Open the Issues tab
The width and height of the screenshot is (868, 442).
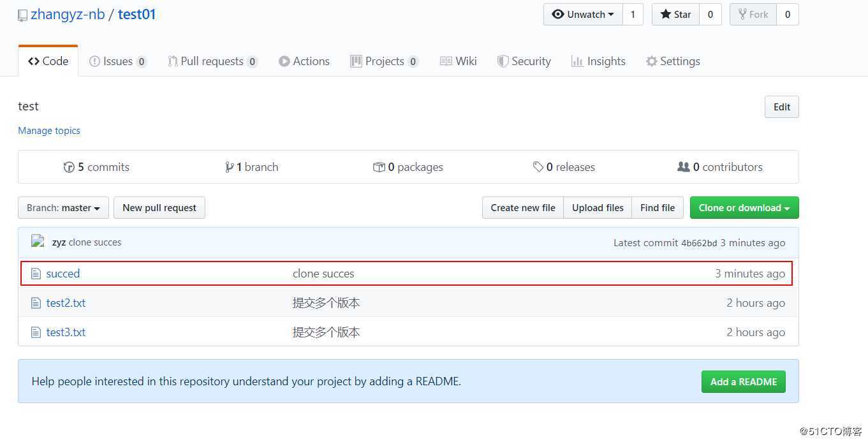(118, 61)
